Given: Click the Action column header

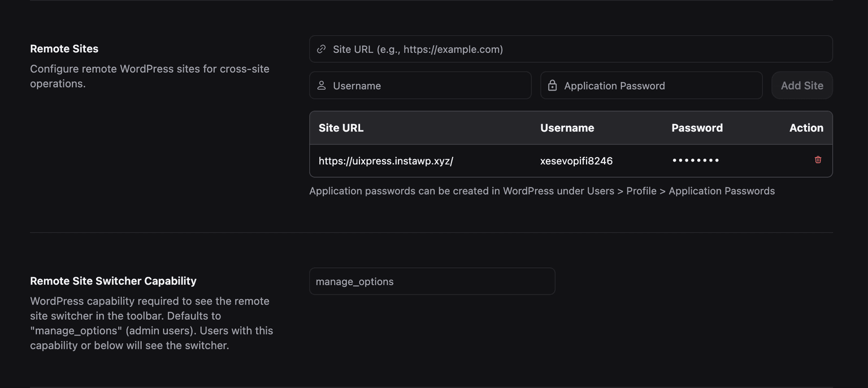Looking at the screenshot, I should (806, 128).
